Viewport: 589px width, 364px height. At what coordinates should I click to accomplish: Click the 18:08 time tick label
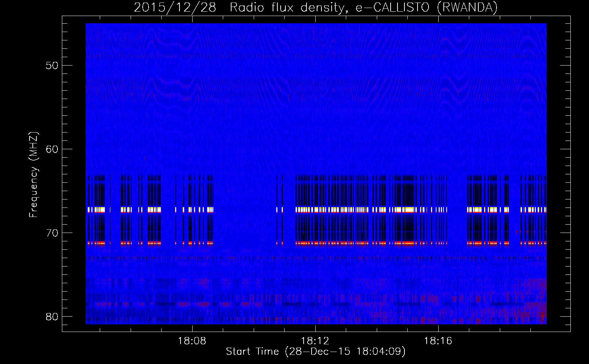[x=192, y=341]
